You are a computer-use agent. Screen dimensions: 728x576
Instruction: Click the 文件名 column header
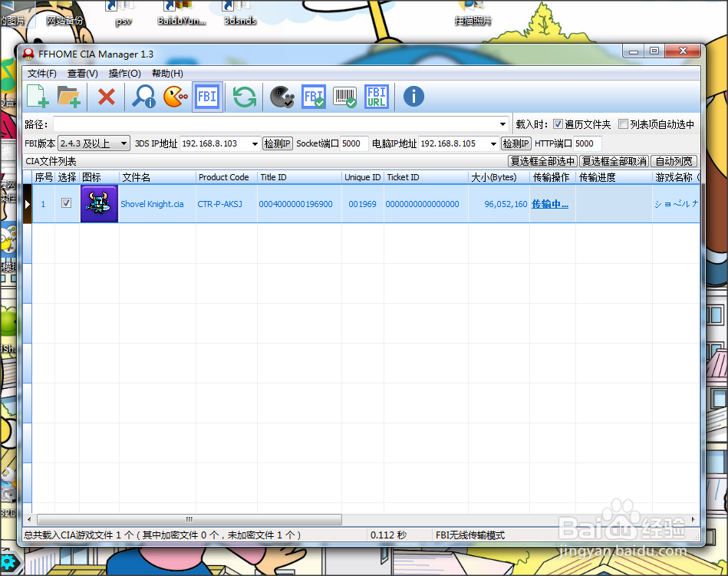(x=157, y=177)
